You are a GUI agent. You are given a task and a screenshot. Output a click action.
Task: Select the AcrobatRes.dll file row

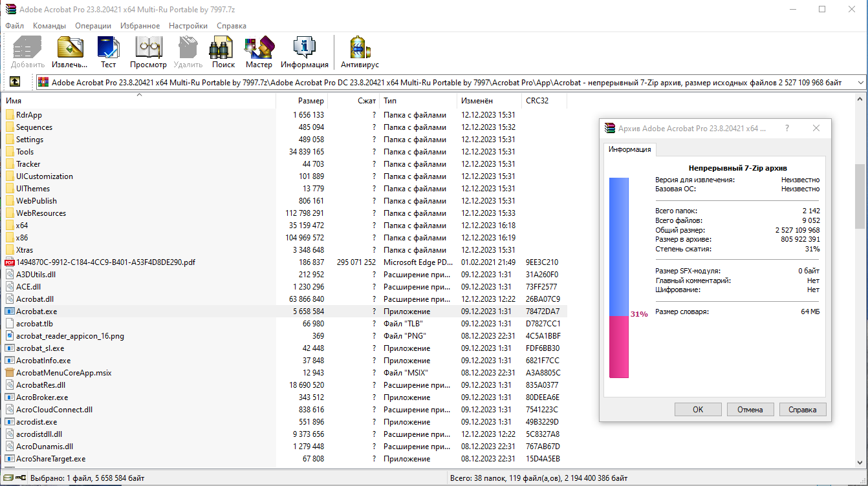point(285,385)
